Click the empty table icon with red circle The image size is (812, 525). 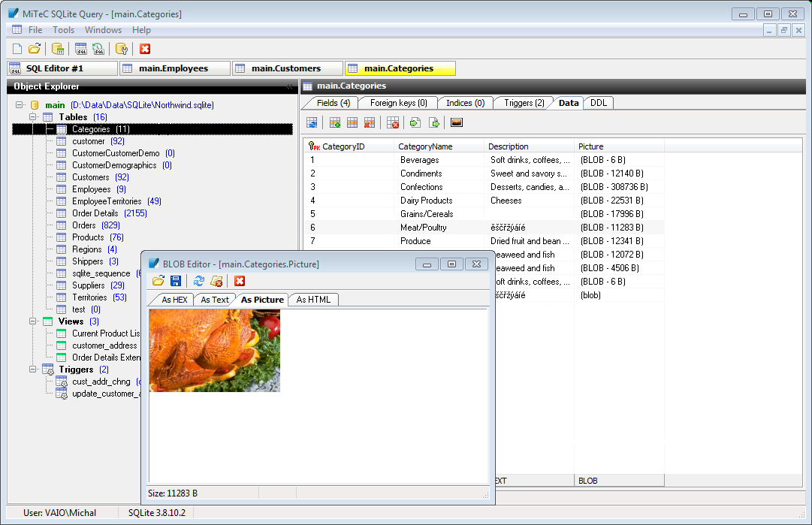click(x=393, y=122)
